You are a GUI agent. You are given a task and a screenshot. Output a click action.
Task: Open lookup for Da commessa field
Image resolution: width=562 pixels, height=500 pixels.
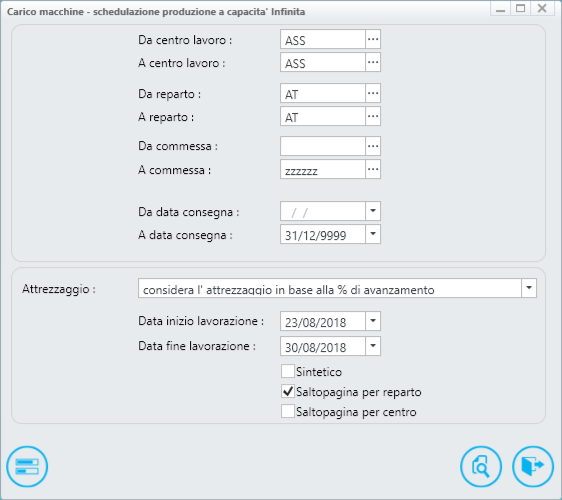point(373,146)
